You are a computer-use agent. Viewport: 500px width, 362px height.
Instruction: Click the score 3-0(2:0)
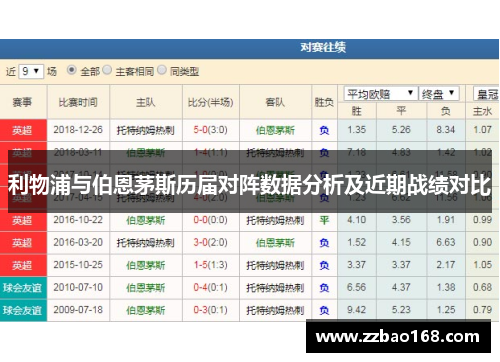pos(211,242)
